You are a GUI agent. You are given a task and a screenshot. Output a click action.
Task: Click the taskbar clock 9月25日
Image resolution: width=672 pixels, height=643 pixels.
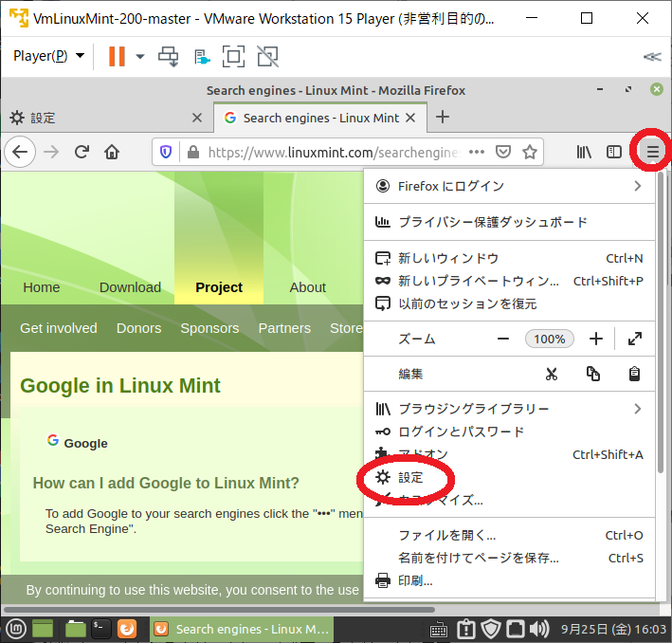coord(614,630)
